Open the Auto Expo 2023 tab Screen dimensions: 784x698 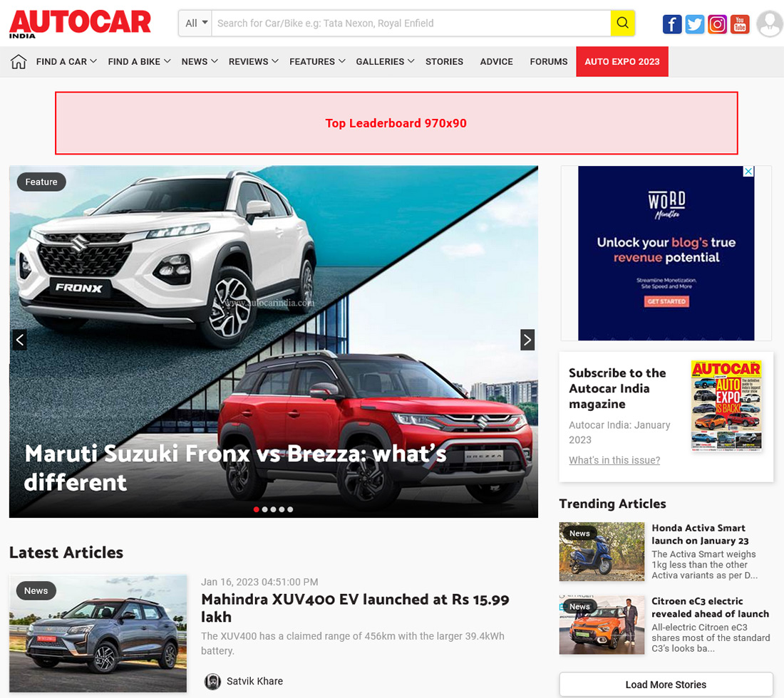coord(622,61)
